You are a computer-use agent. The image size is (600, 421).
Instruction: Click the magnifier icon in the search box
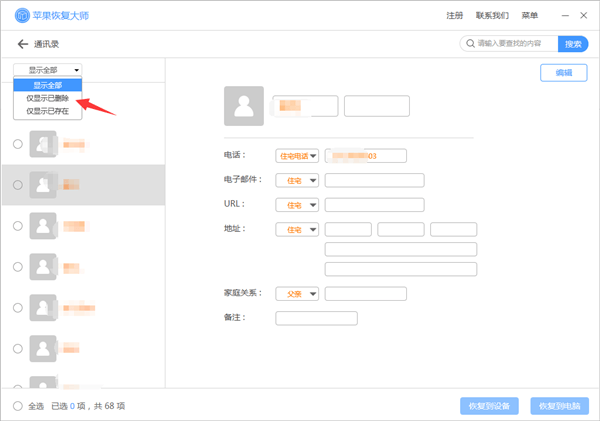[469, 44]
